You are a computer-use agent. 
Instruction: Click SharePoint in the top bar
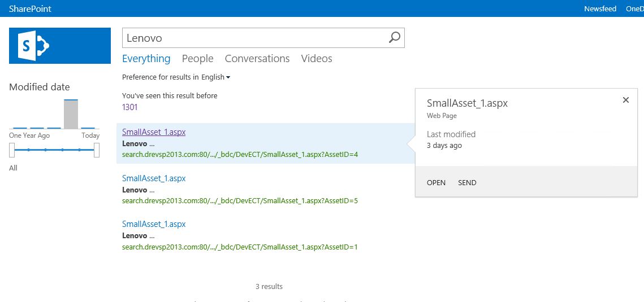coord(30,8)
